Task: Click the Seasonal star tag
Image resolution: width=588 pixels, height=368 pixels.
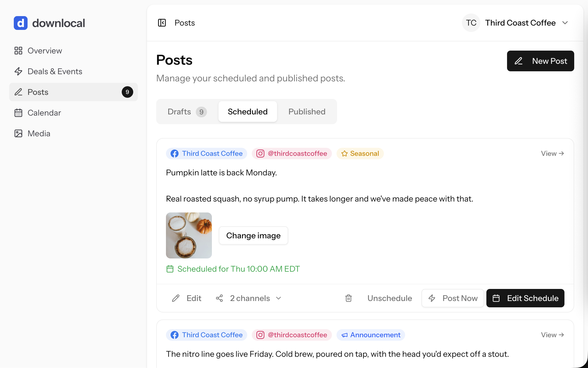Action: pyautogui.click(x=360, y=154)
